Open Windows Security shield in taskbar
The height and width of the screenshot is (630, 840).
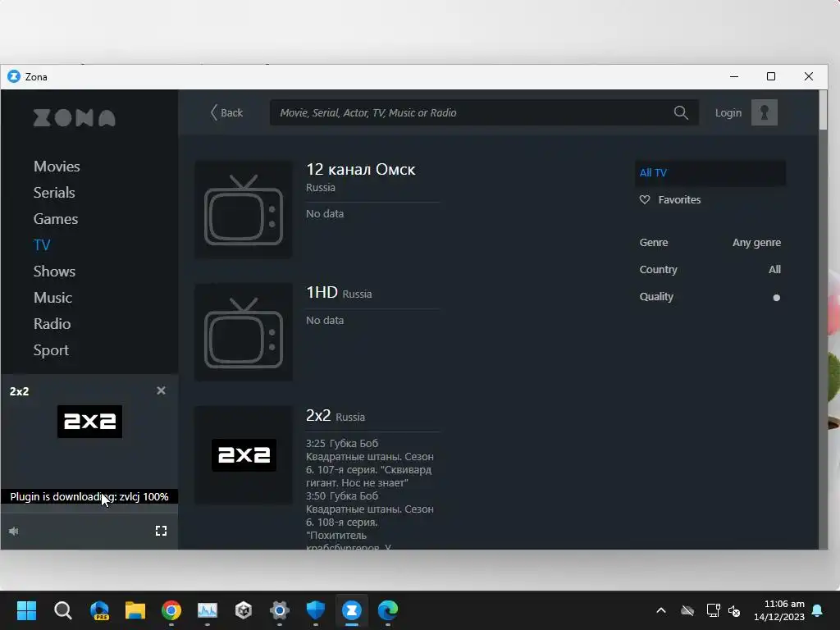(316, 610)
